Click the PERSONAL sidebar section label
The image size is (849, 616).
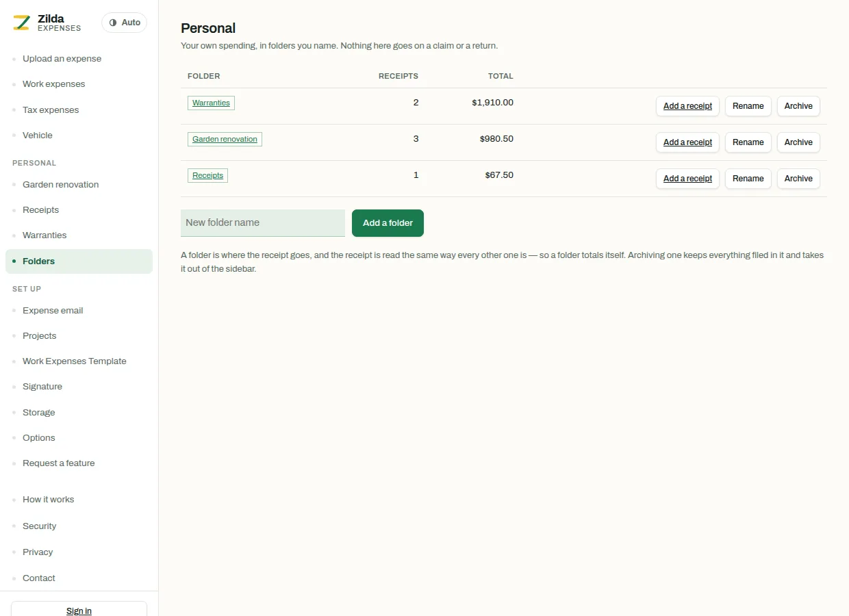coord(34,163)
